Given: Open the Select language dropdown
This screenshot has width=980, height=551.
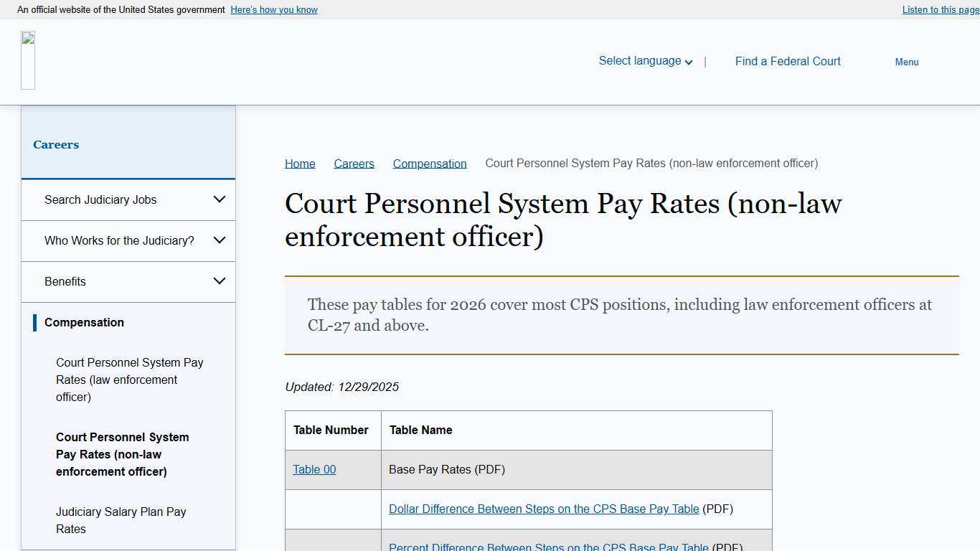Looking at the screenshot, I should (x=644, y=60).
